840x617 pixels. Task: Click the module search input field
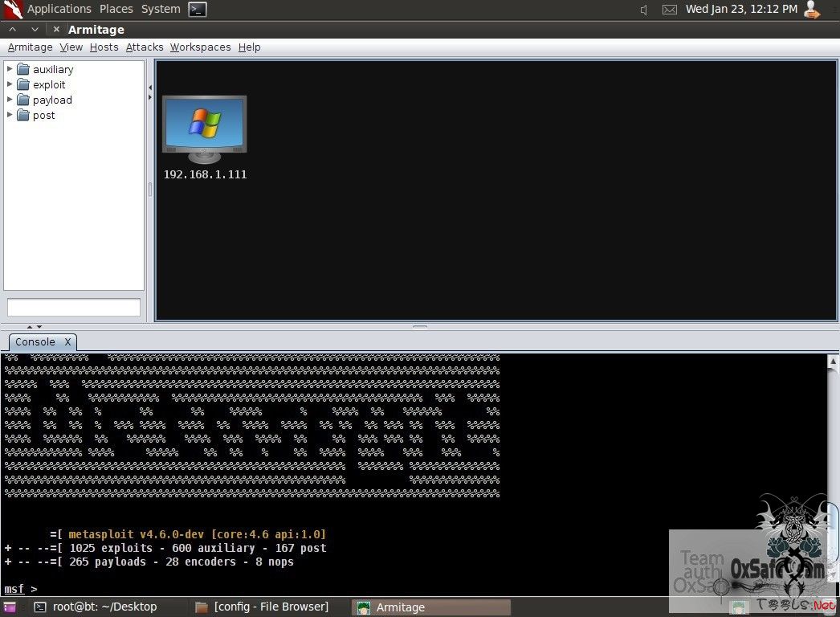[x=74, y=308]
